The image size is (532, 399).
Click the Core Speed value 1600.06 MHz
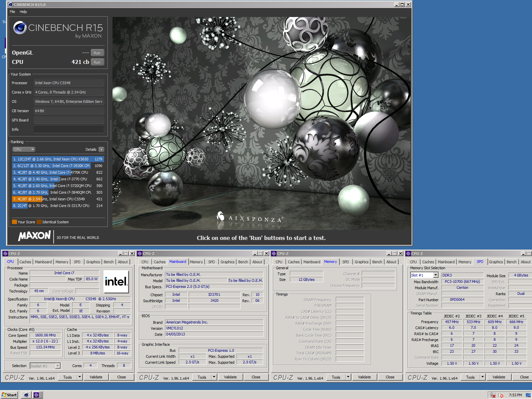pyautogui.click(x=46, y=335)
